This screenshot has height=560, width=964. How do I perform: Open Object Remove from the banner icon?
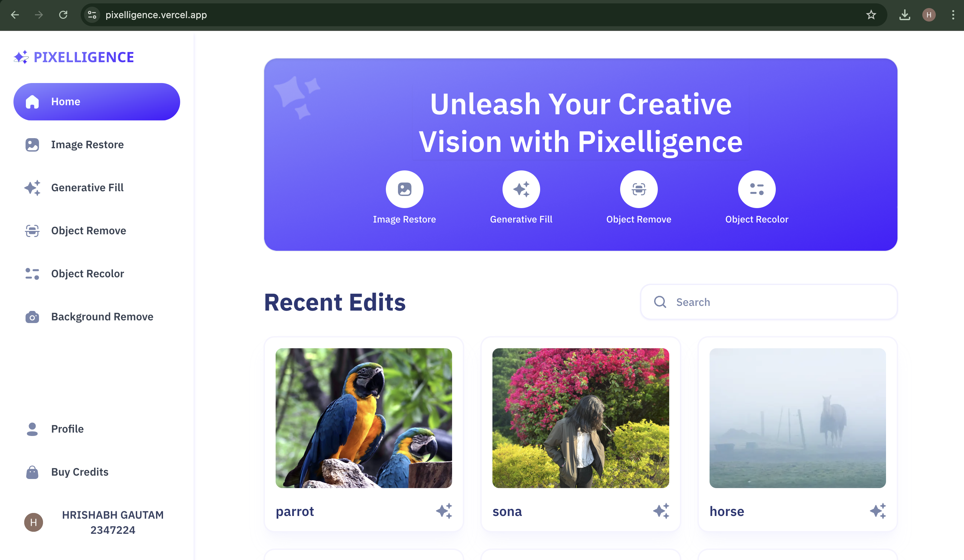pos(638,189)
